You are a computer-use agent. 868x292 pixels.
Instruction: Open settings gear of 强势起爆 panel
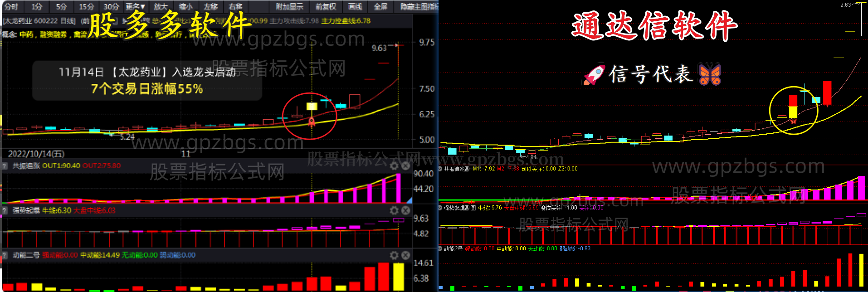395,211
